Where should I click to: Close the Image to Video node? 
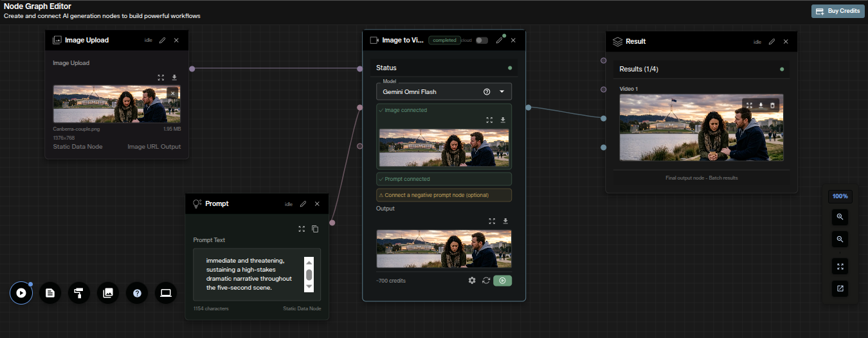513,40
